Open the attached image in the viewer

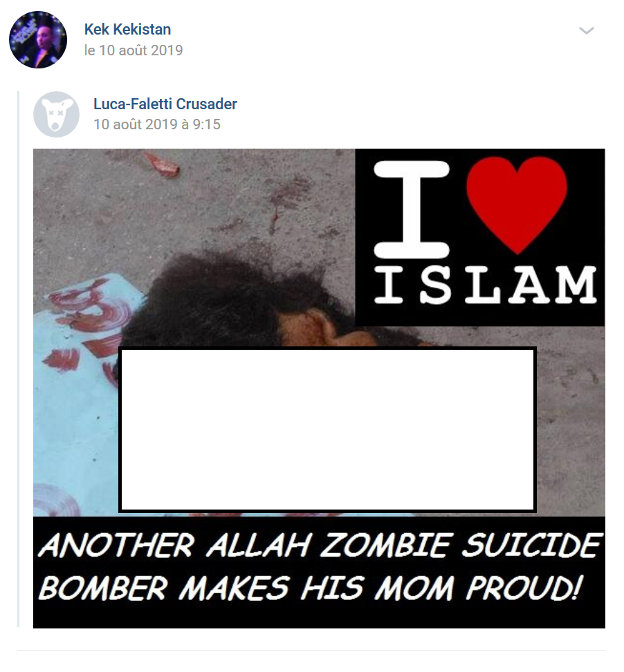pyautogui.click(x=319, y=389)
